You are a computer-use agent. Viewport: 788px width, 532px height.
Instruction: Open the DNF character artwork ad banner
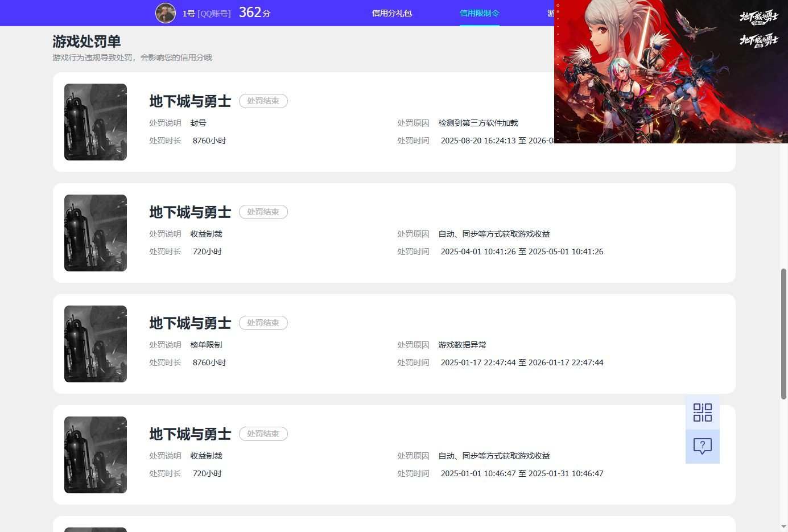tap(671, 72)
